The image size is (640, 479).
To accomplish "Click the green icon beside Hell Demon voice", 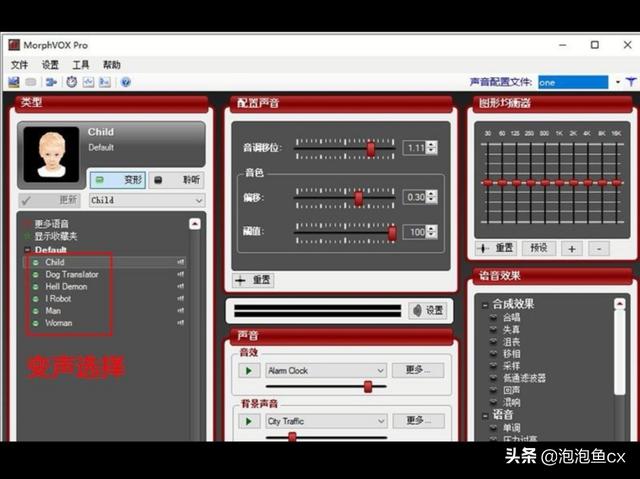I will click(x=36, y=287).
